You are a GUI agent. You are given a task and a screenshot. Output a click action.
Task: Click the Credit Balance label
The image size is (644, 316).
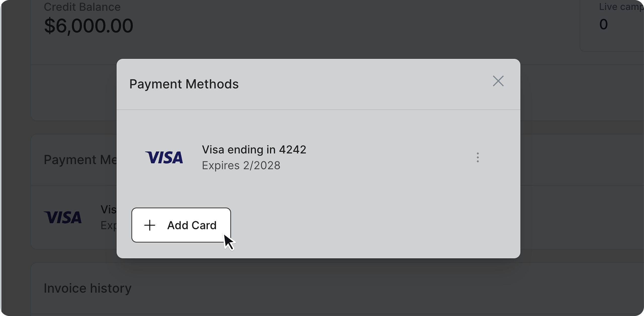82,7
